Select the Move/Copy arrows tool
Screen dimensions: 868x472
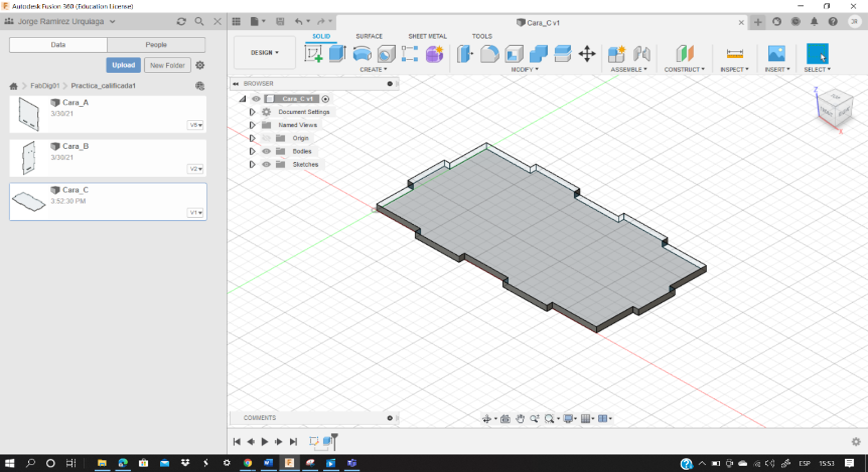pos(587,54)
